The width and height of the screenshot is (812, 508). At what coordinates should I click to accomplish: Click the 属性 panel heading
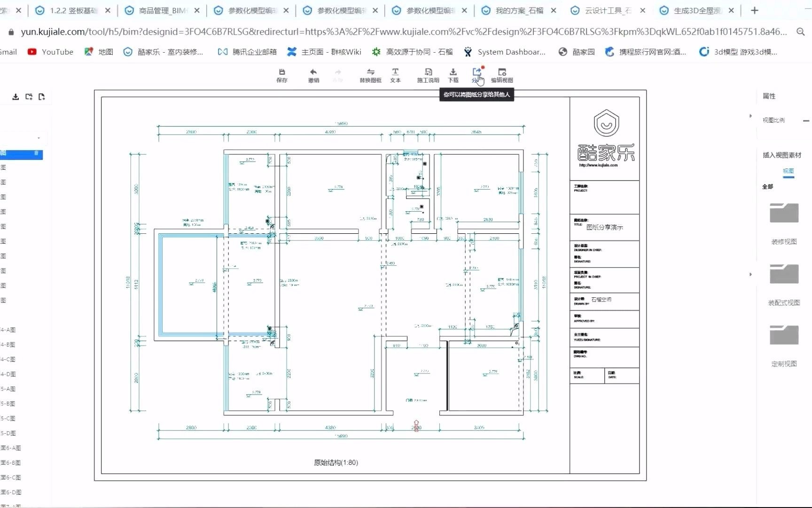[x=769, y=96]
